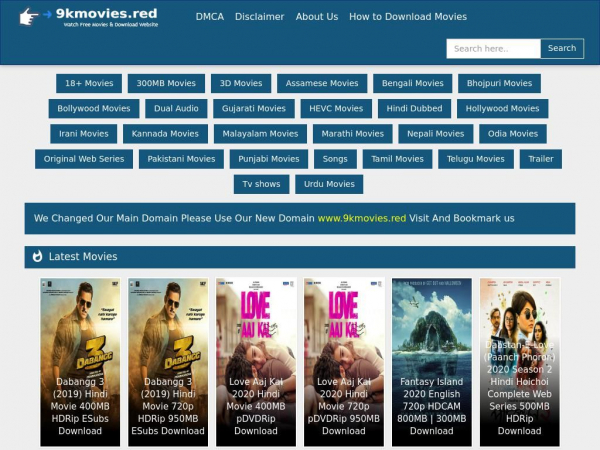
Task: Browse the Tv shows category
Action: pos(261,184)
